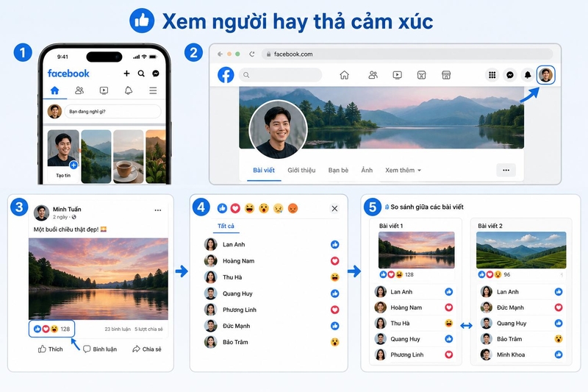The width and height of the screenshot is (588, 392).
Task: Open the notifications bell on phone Facebook
Action: pyautogui.click(x=128, y=90)
